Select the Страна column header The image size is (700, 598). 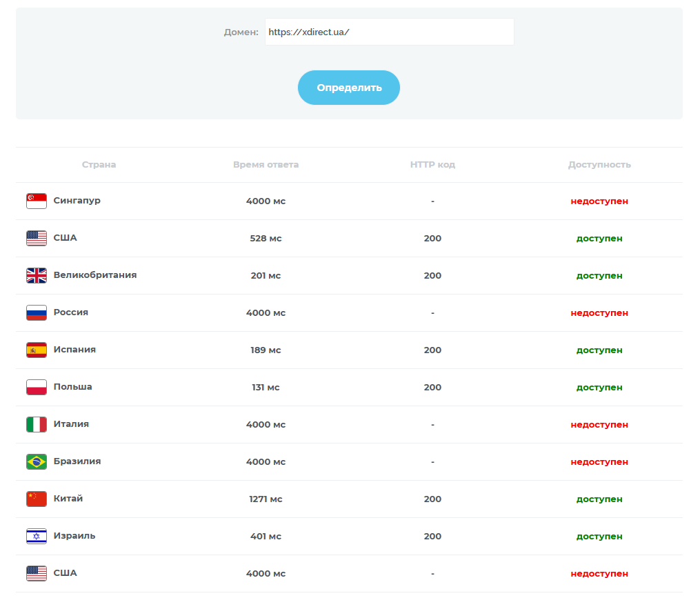pos(99,164)
